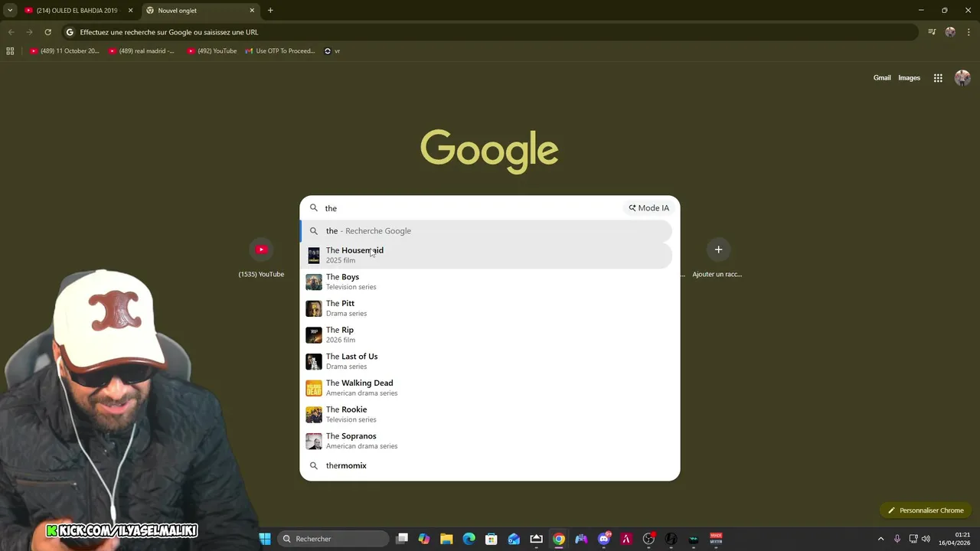Expand hidden system tray icons
This screenshot has height=551, width=980.
880,539
